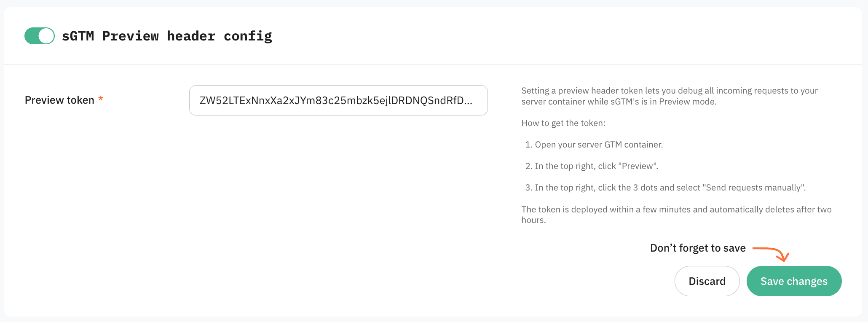Click the quoted "Send requests manually" text
This screenshot has height=322, width=868.
pos(754,188)
